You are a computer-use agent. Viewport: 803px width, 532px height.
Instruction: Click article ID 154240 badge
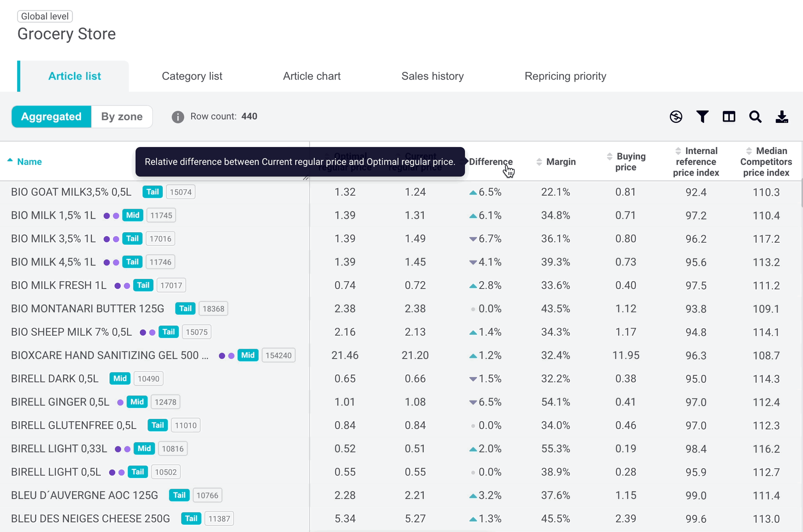278,356
